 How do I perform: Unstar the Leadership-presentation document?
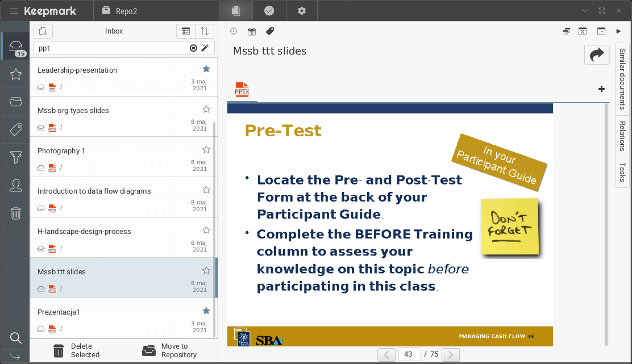pyautogui.click(x=206, y=69)
